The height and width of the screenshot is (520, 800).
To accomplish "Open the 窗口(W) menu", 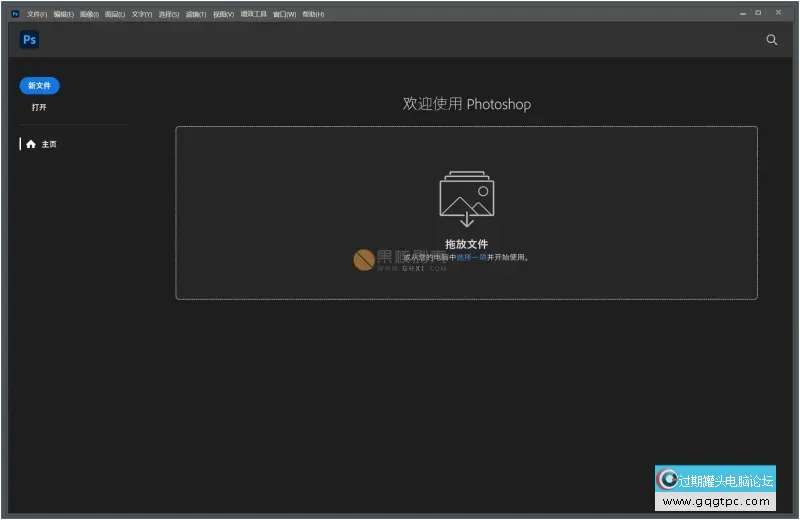I will coord(284,14).
